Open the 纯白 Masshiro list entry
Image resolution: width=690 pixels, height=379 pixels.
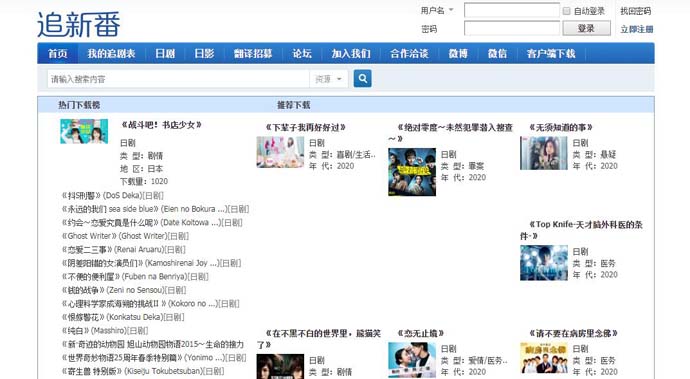pos(105,331)
